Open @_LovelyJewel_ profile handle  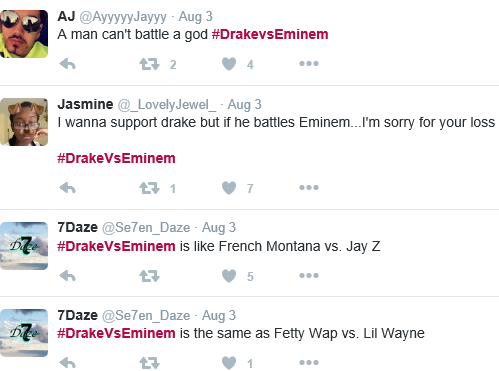coord(167,105)
